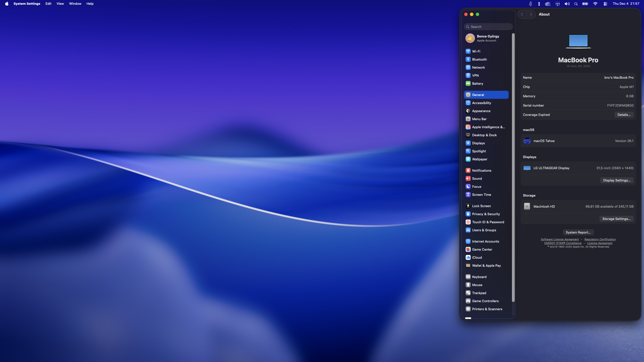Screen dimensions: 644x362
Task: Click the back navigation chevron
Action: point(522,14)
